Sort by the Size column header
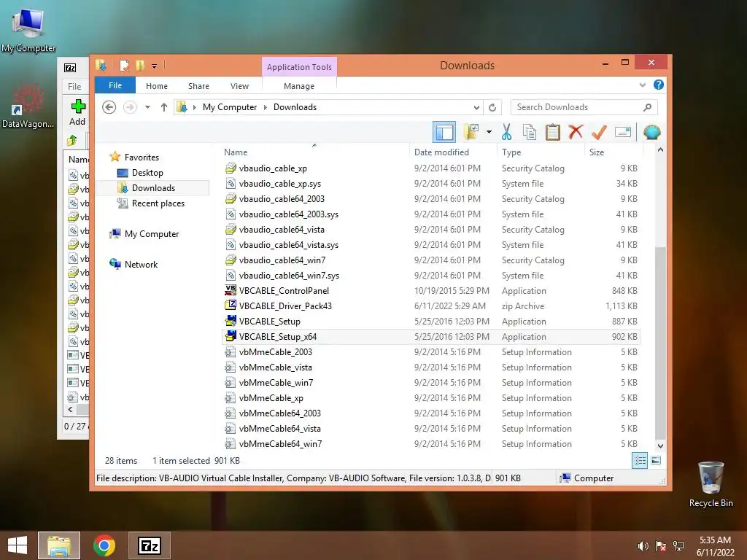This screenshot has height=560, width=747. (x=614, y=152)
